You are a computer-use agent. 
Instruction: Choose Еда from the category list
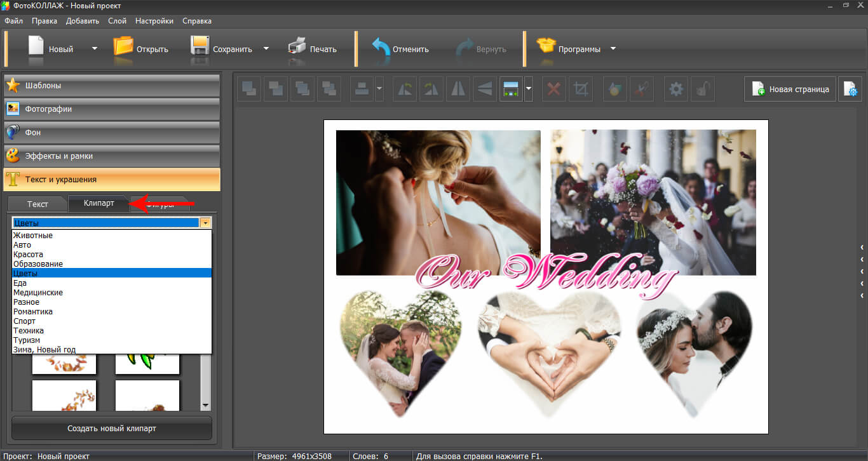pyautogui.click(x=112, y=283)
